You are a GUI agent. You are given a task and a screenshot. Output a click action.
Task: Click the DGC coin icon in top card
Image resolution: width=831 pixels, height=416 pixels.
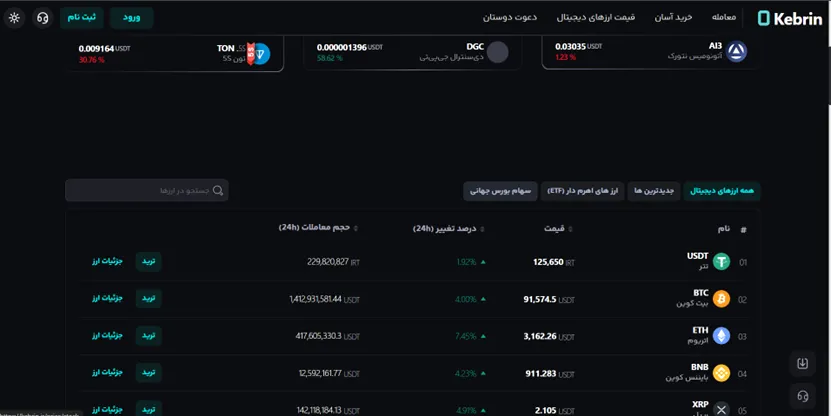[497, 52]
